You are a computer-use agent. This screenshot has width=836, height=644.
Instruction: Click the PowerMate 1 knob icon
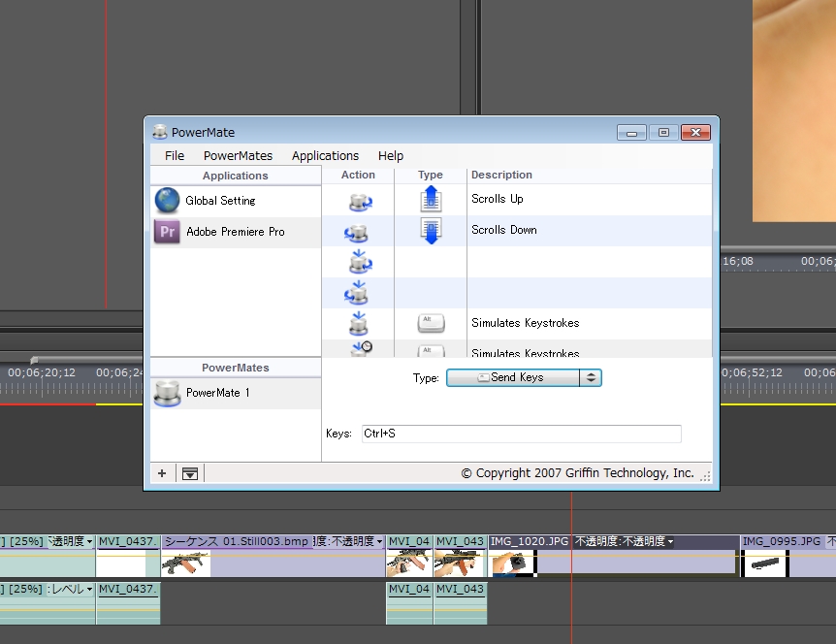(167, 394)
